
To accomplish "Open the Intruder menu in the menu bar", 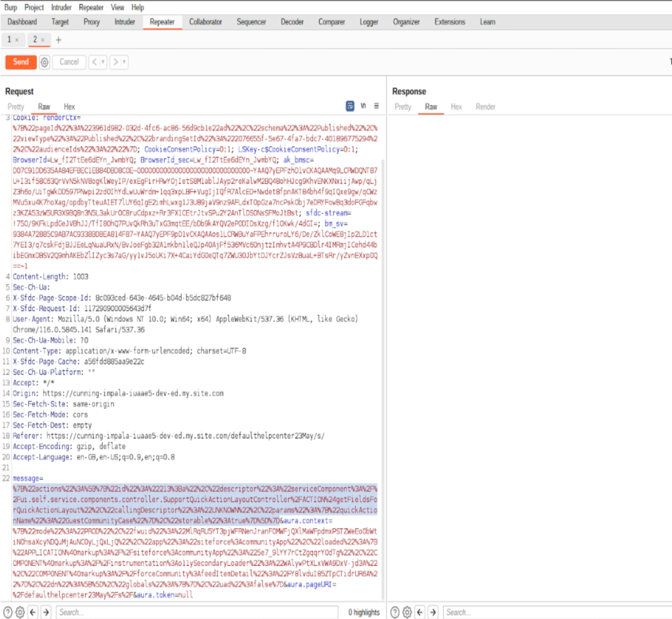I will [x=61, y=7].
